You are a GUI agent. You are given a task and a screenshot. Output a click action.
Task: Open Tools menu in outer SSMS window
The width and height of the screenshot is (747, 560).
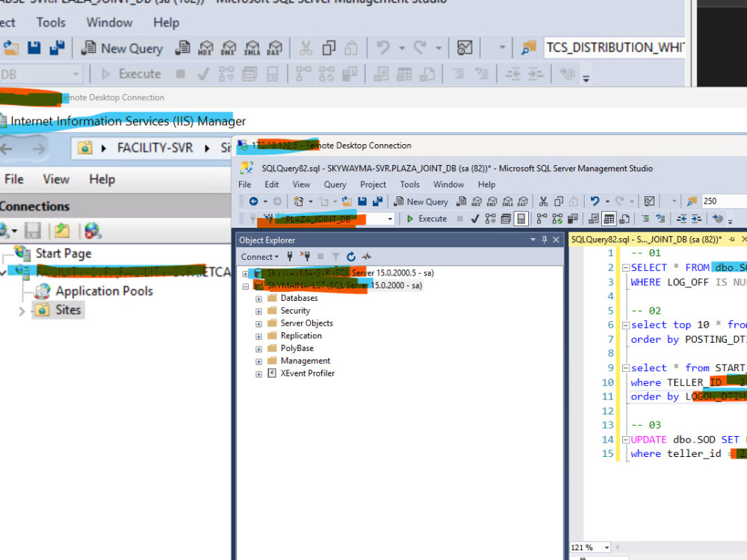pos(51,22)
